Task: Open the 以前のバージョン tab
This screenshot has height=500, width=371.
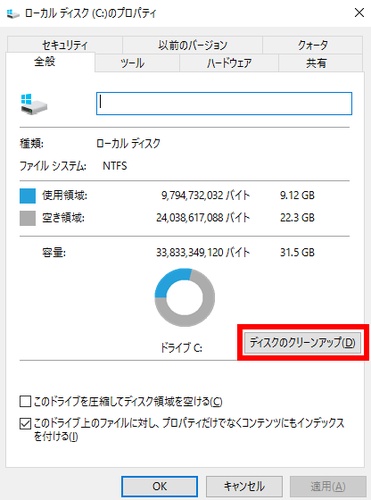Action: 192,45
